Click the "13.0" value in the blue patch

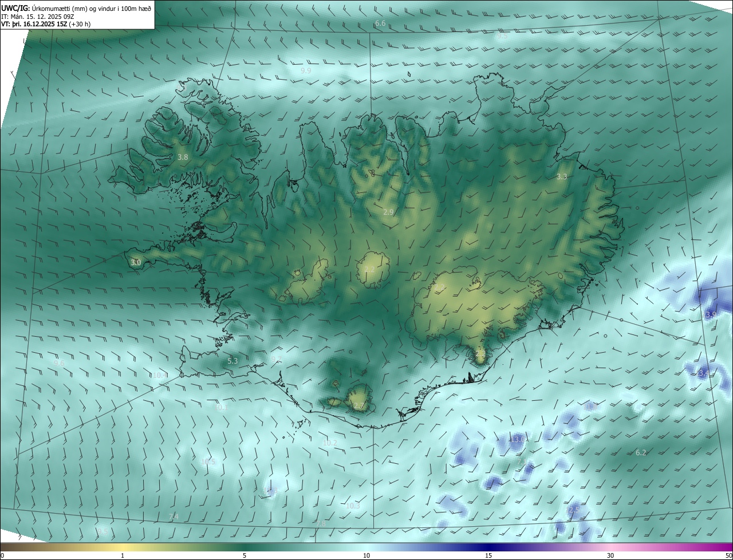517,439
